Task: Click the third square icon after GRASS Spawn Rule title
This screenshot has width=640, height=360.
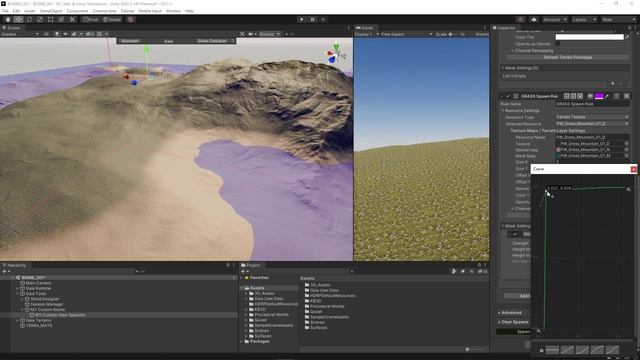Action: 580,96
